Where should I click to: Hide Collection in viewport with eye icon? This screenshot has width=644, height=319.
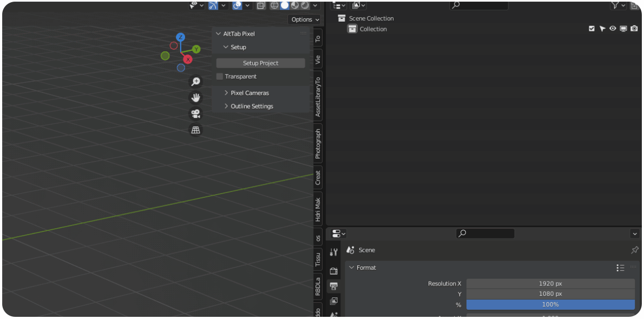613,29
